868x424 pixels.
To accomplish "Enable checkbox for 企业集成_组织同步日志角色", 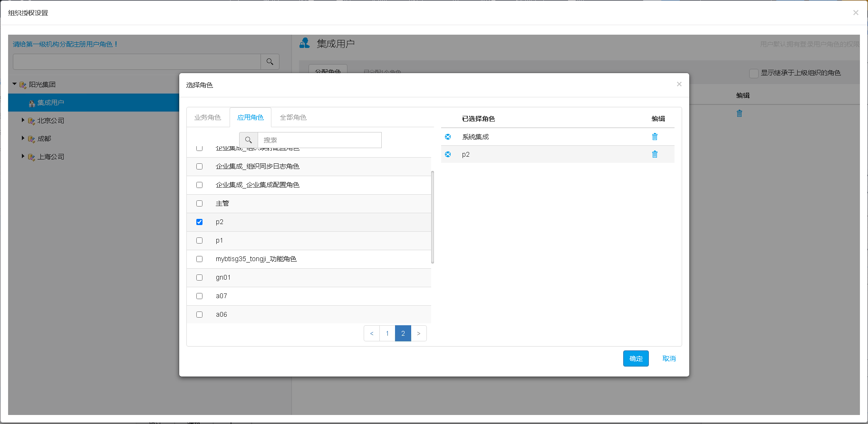I will click(x=199, y=166).
